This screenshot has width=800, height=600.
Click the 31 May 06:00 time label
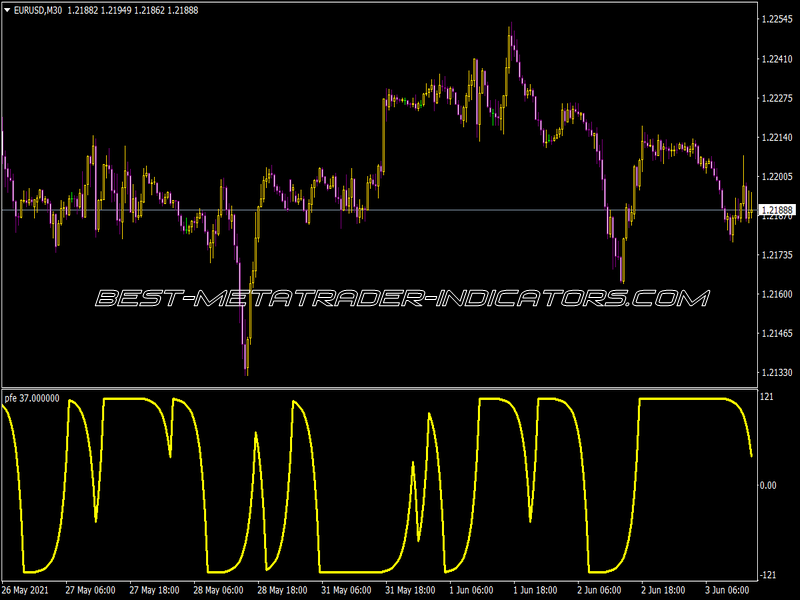click(346, 590)
